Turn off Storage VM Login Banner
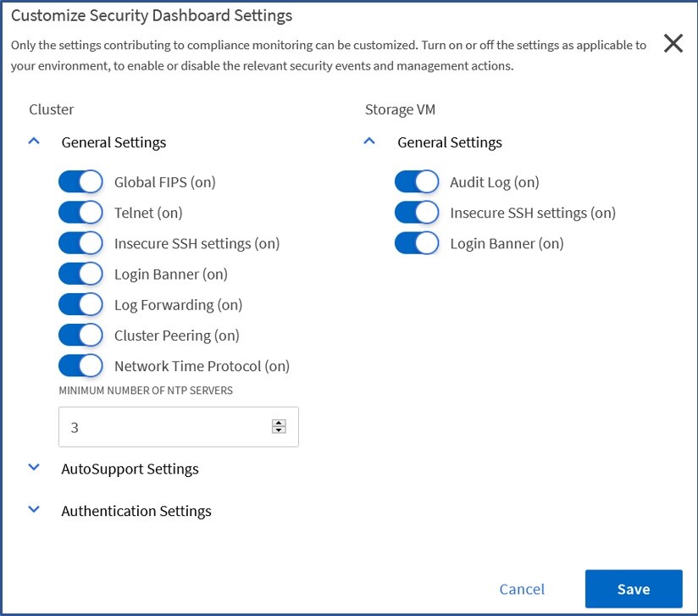 [416, 243]
